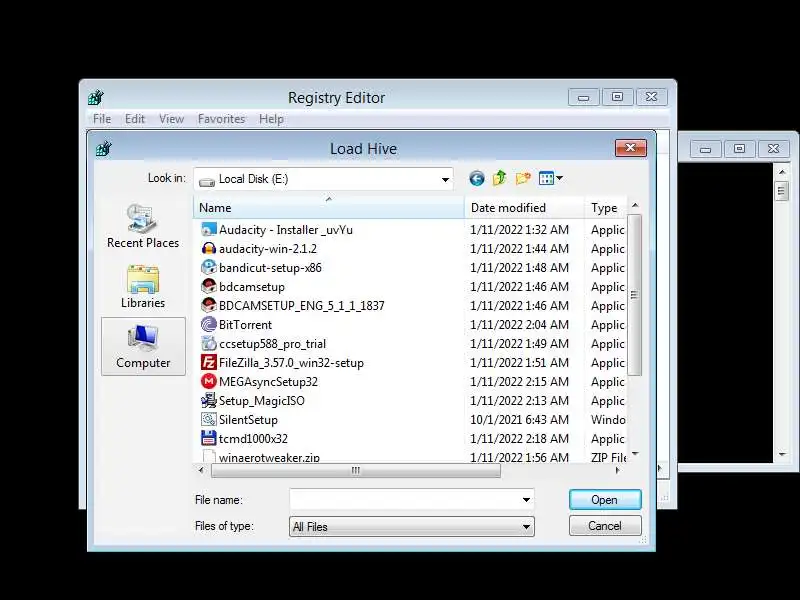Select Recent Places in the sidebar

coord(143,226)
